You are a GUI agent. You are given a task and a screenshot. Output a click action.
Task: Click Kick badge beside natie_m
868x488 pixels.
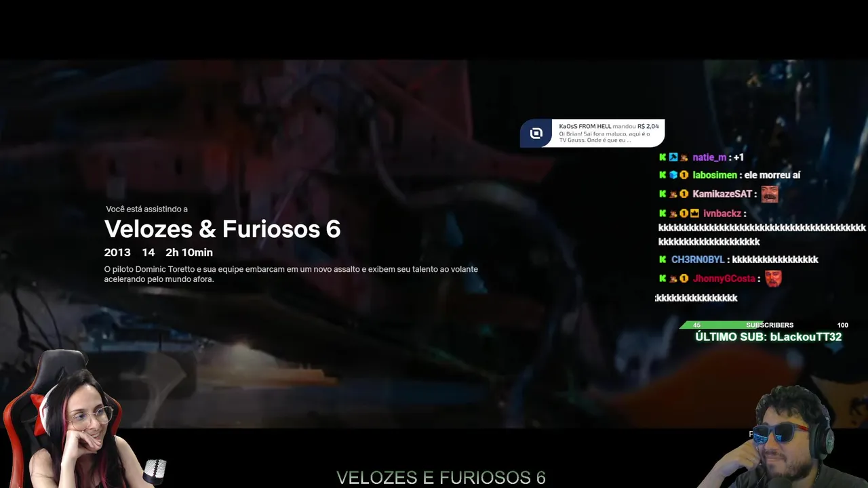click(x=663, y=157)
